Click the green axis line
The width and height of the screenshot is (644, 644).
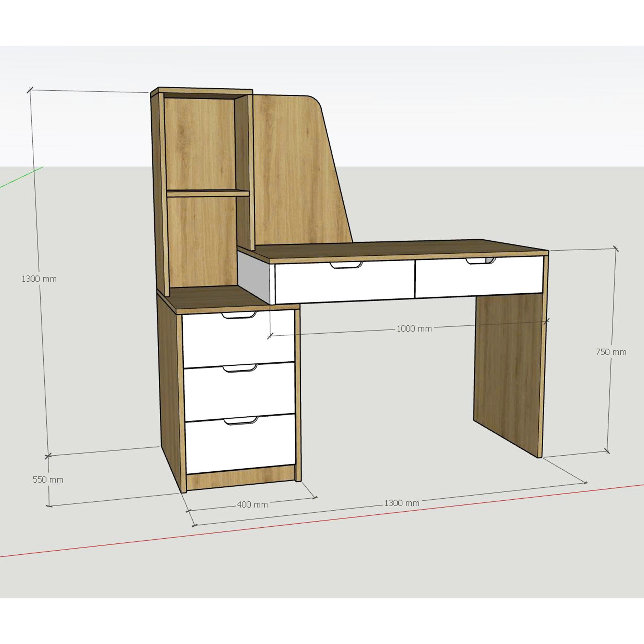tap(22, 177)
